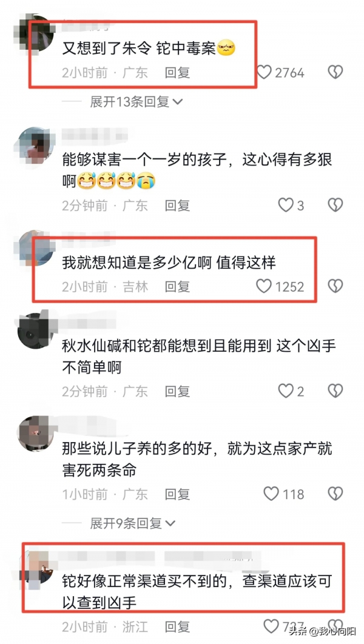Like the 多少亿 comment with 1252 likes
This screenshot has height=644, width=364.
click(264, 286)
